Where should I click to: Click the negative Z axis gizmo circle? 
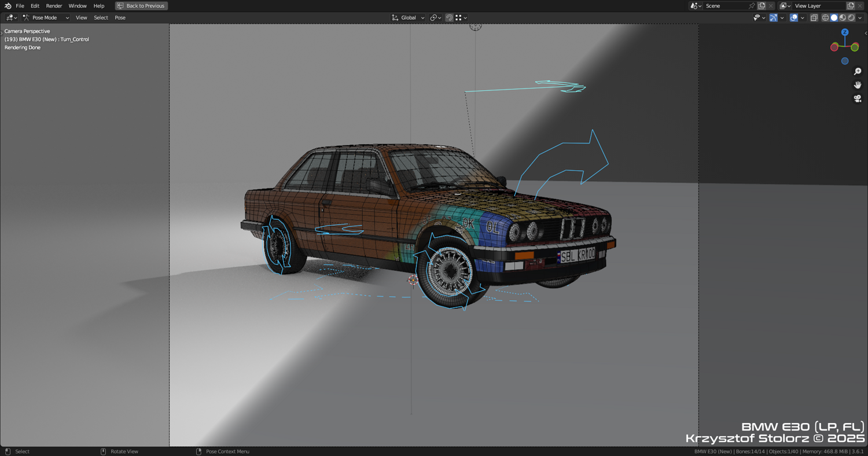tap(845, 61)
